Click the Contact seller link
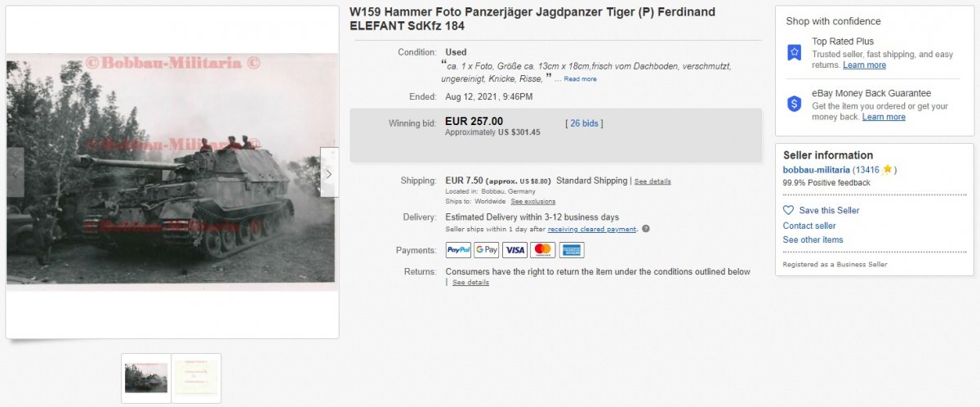The height and width of the screenshot is (407, 980). click(x=809, y=226)
